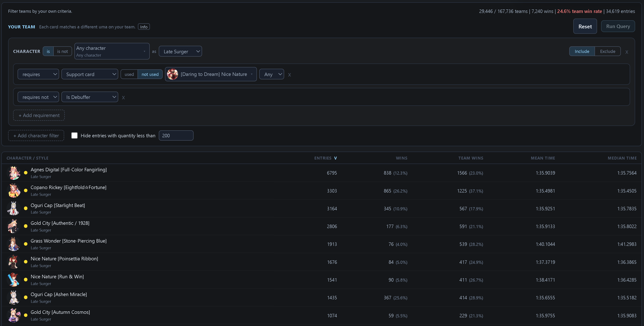Viewport: 644px width, 326px height.
Task: Click 'Nice Nature [Run & Win]' name
Action: tap(57, 277)
